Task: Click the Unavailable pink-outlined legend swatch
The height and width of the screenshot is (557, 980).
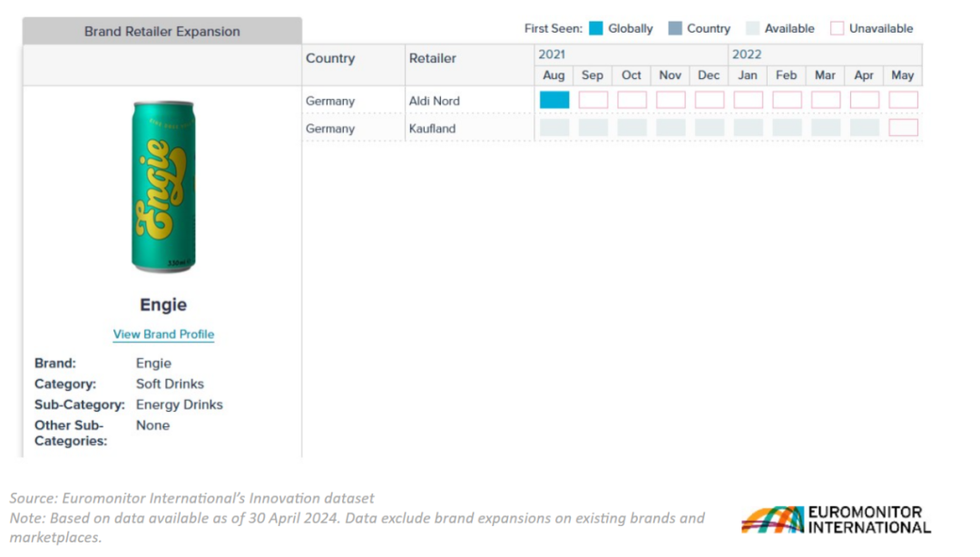Action: pos(837,28)
